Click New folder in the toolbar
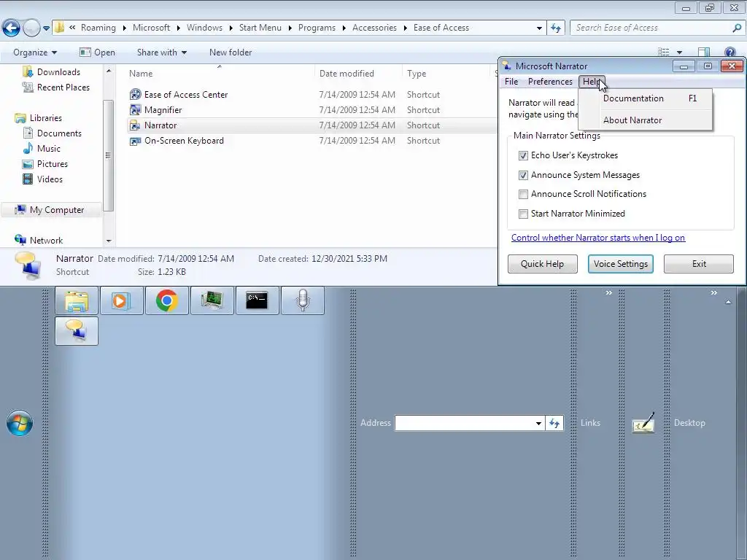The image size is (747, 560). point(231,52)
